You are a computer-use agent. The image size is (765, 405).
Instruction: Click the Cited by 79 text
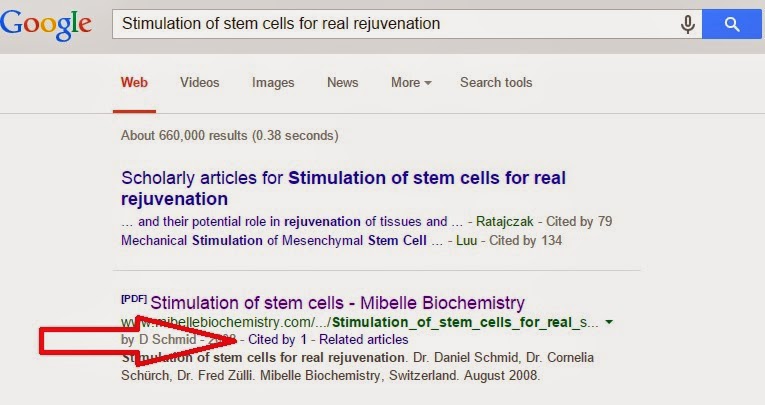[579, 222]
